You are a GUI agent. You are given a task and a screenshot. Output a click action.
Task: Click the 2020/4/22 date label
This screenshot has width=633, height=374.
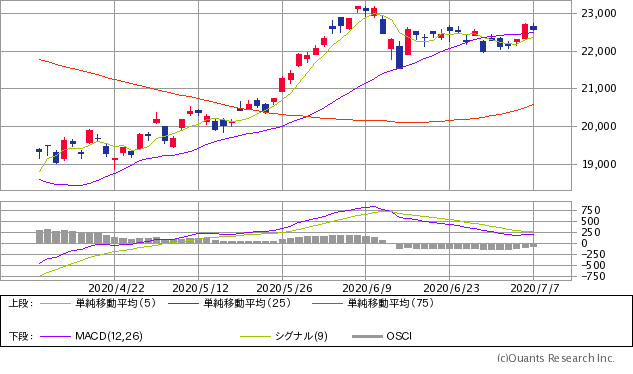116,288
